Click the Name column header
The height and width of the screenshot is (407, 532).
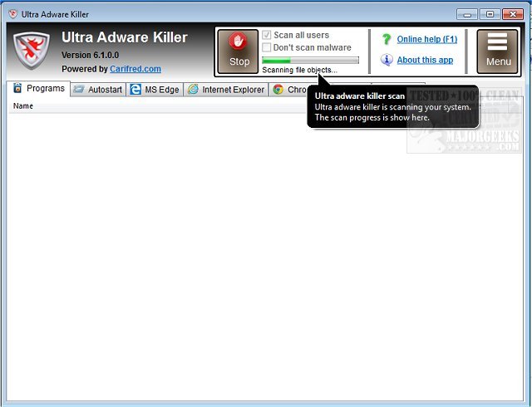click(23, 105)
